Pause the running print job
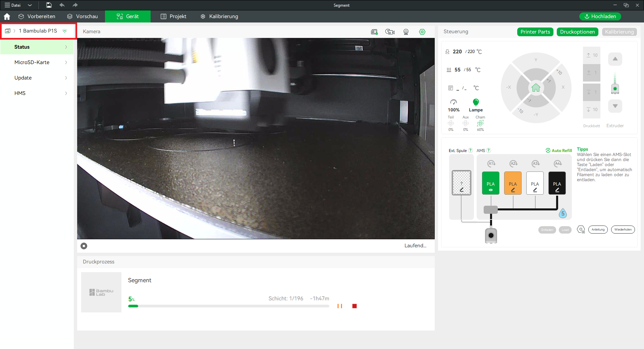 pyautogui.click(x=340, y=306)
